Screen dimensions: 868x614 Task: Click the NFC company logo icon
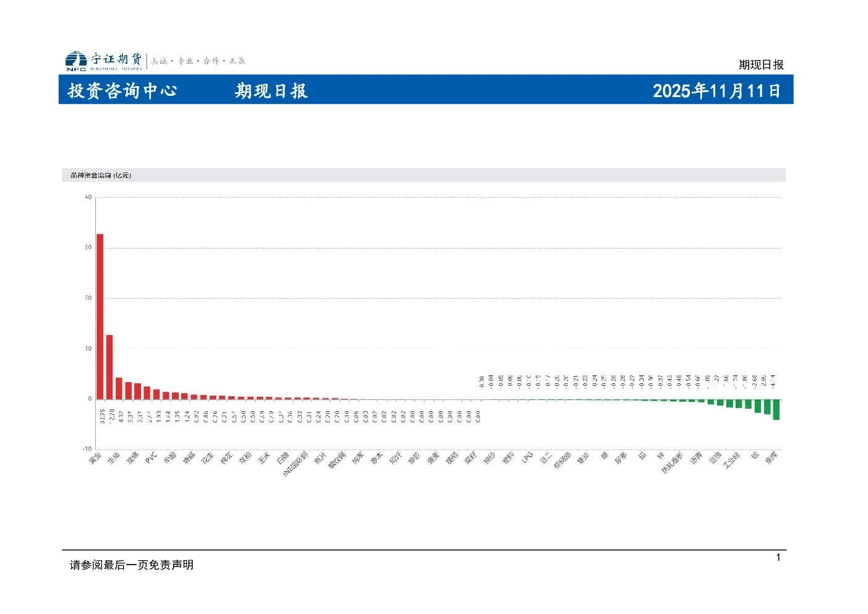(x=76, y=61)
